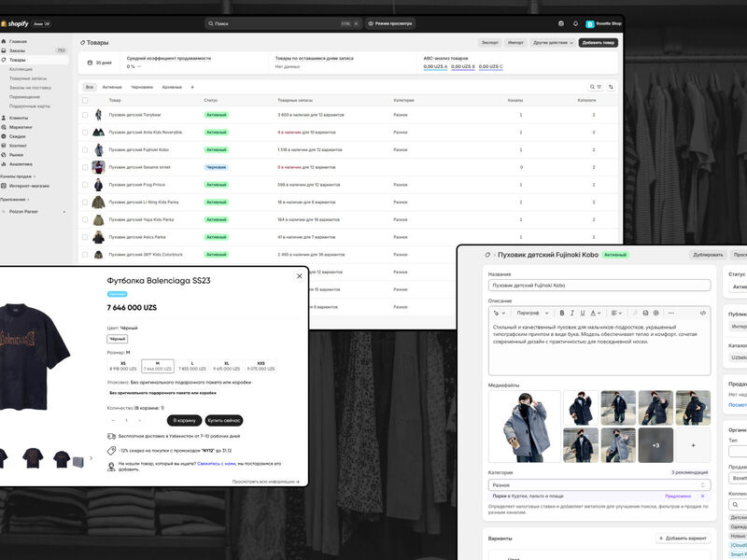This screenshot has height=560, width=747.
Task: Click the Добавить товар button
Action: pos(599,42)
